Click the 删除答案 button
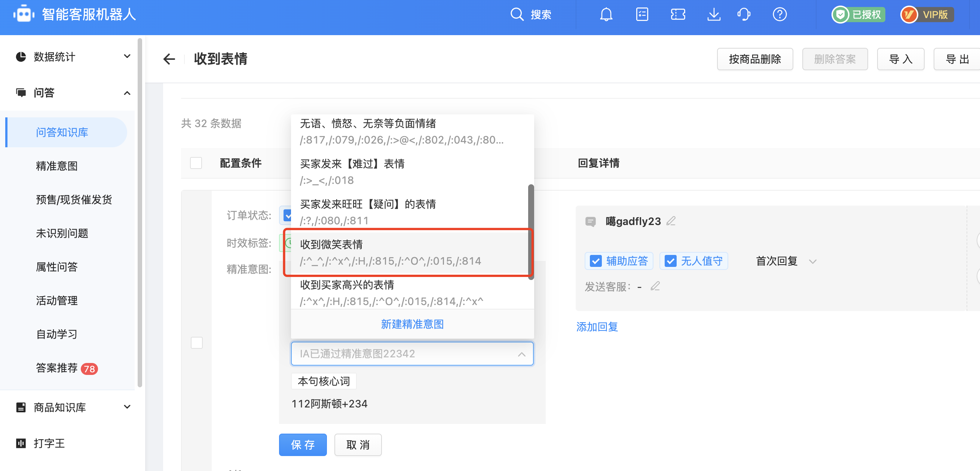This screenshot has width=980, height=471. pos(834,59)
